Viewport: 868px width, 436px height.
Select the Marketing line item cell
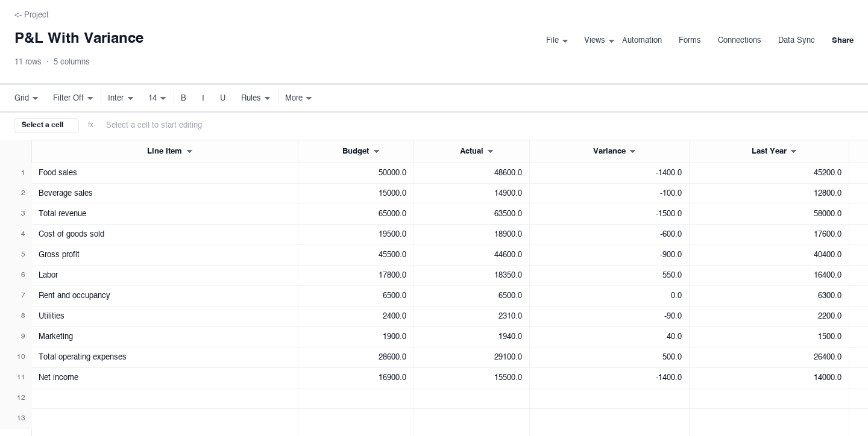pos(165,337)
